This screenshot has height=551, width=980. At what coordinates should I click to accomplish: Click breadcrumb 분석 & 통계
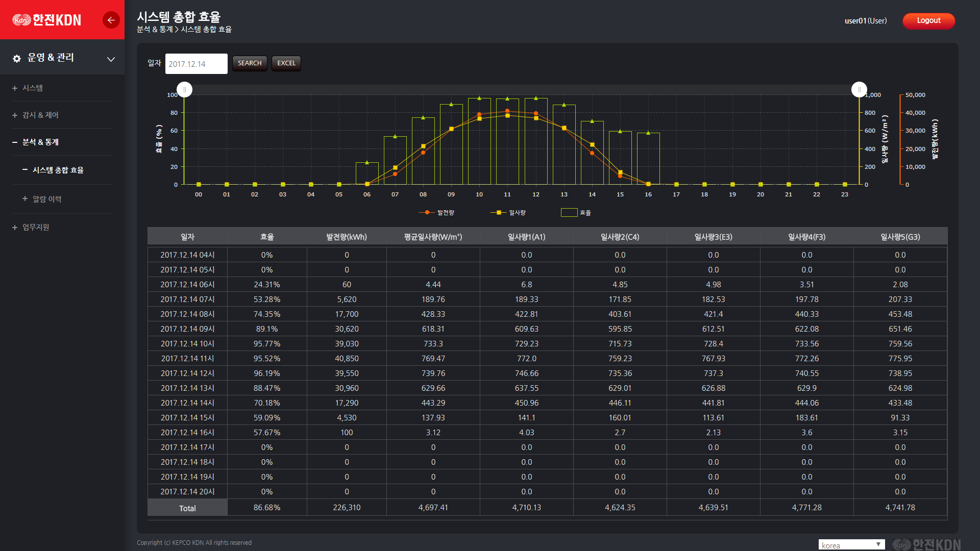pos(155,30)
